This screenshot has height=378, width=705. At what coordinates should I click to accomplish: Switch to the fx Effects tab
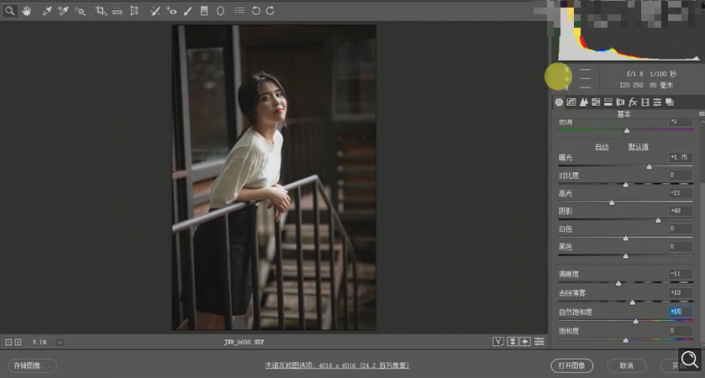(633, 102)
